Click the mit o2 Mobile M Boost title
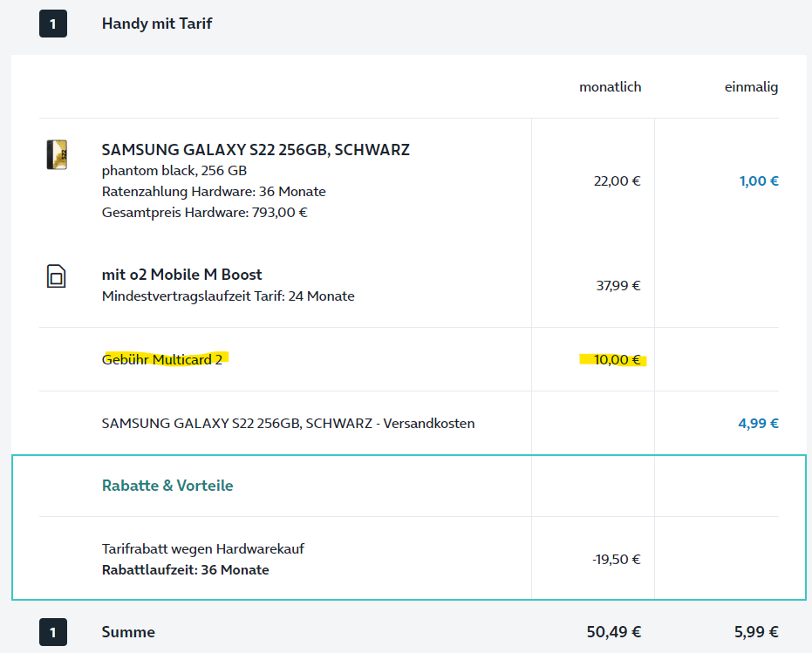Image resolution: width=812 pixels, height=653 pixels. point(181,275)
